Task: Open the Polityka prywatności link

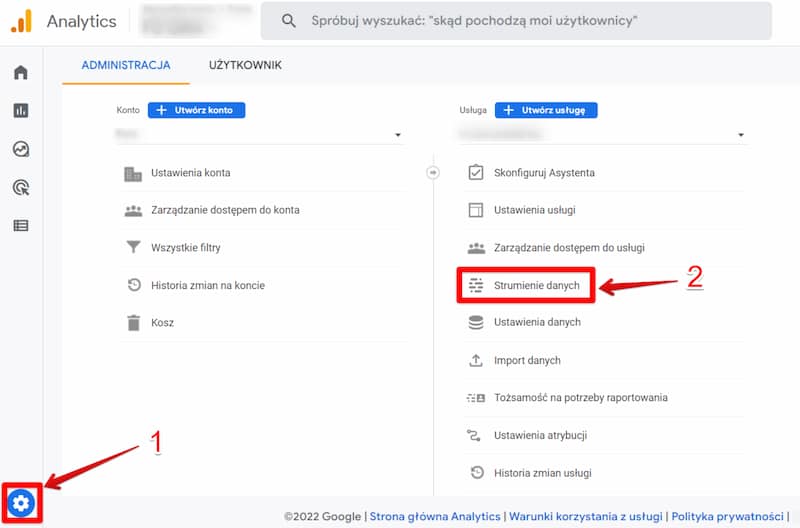Action: click(x=728, y=516)
